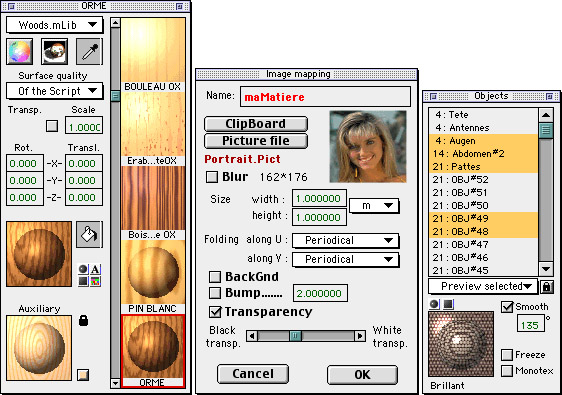Screen dimensions: 562x395
Task: Enable the Blur checkbox
Action: point(212,177)
